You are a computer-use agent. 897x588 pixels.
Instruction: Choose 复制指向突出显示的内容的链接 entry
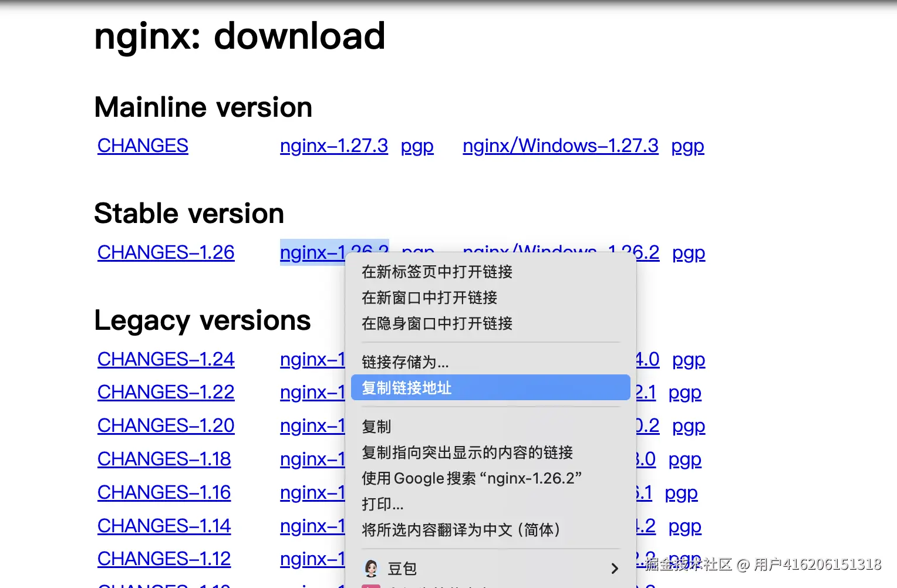click(x=491, y=452)
